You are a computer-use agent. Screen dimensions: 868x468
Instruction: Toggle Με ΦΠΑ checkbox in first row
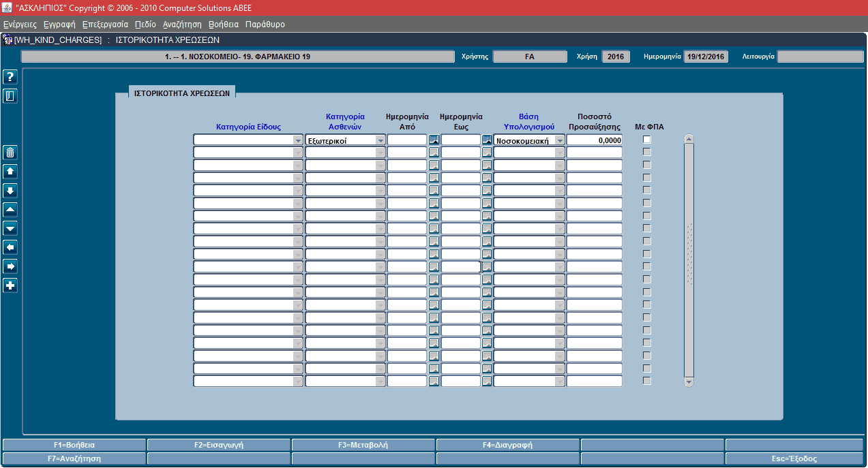pyautogui.click(x=647, y=140)
